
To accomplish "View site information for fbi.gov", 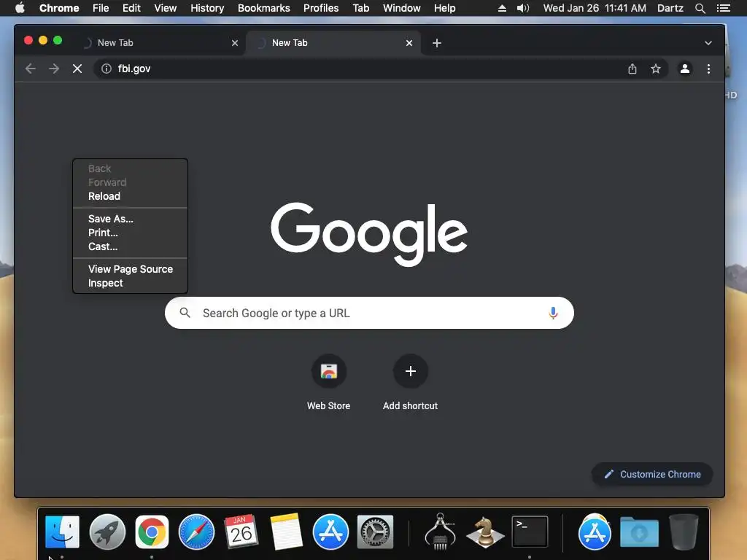I will [107, 69].
